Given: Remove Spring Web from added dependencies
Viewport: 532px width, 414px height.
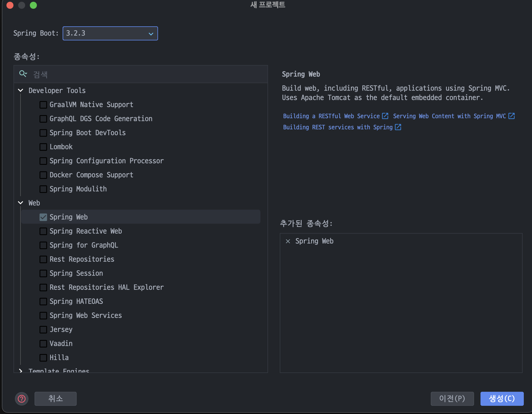Looking at the screenshot, I should tap(288, 241).
